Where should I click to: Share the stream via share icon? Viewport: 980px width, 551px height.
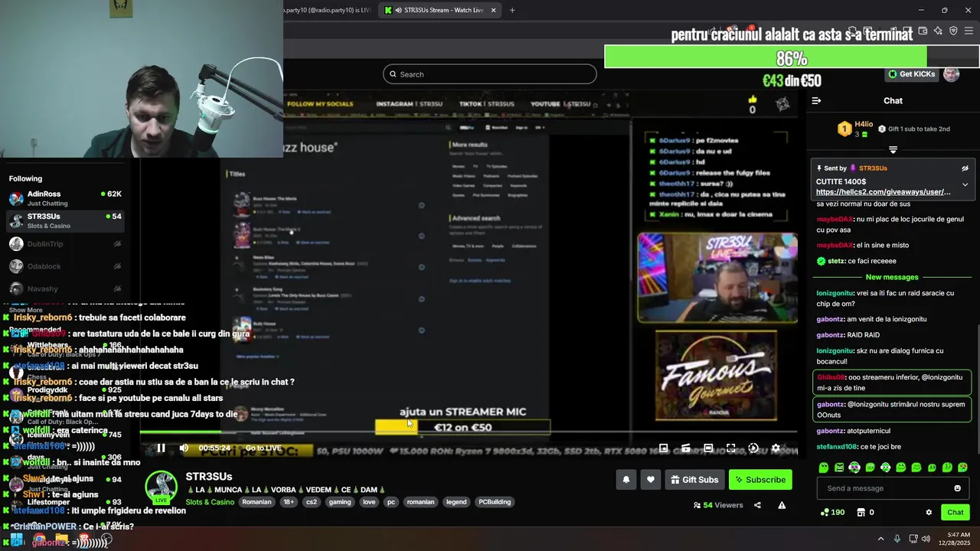coord(757,505)
